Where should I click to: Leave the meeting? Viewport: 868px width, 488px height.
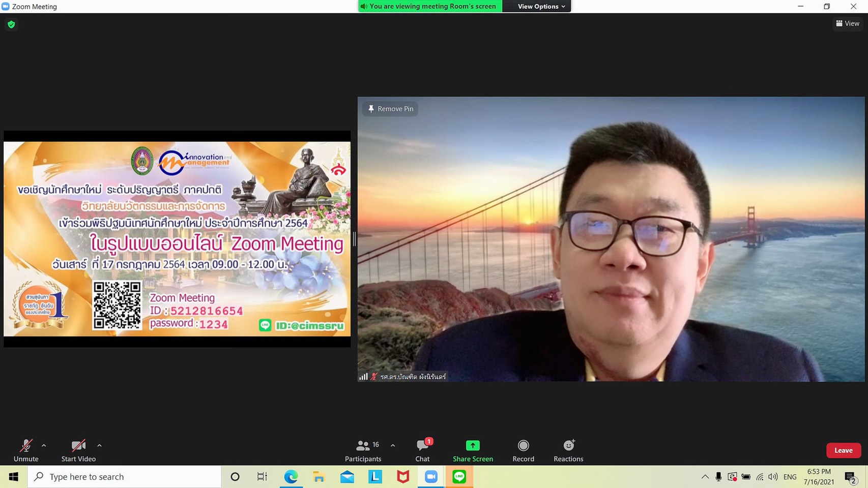click(x=843, y=450)
